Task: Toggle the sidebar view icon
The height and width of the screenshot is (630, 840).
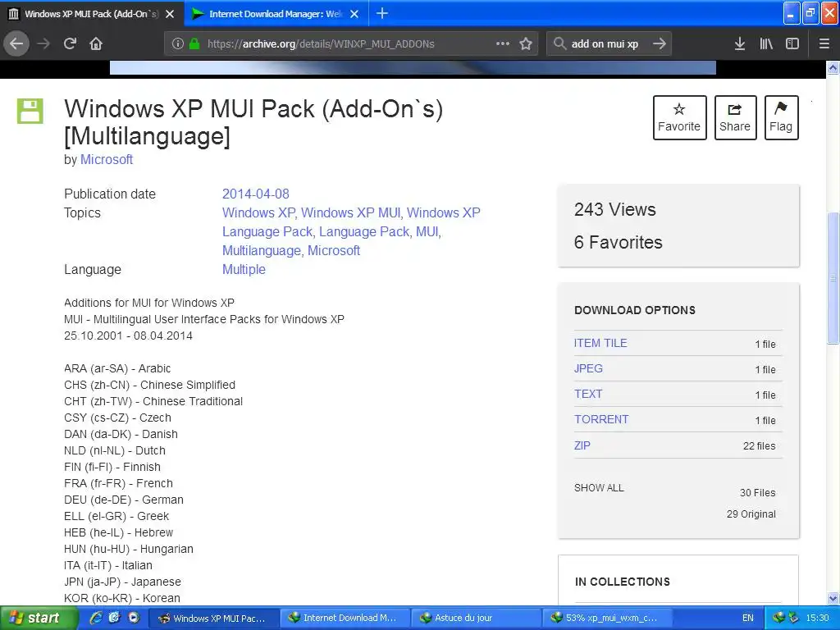Action: tap(792, 44)
